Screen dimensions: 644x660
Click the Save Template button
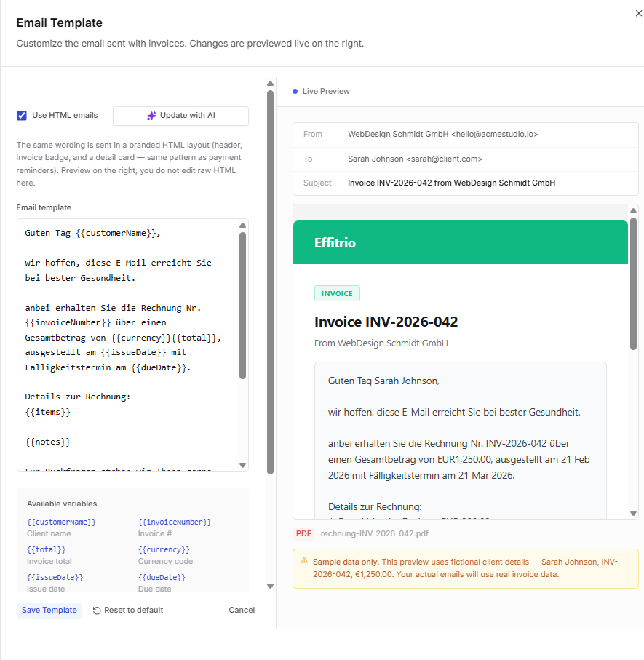(49, 611)
